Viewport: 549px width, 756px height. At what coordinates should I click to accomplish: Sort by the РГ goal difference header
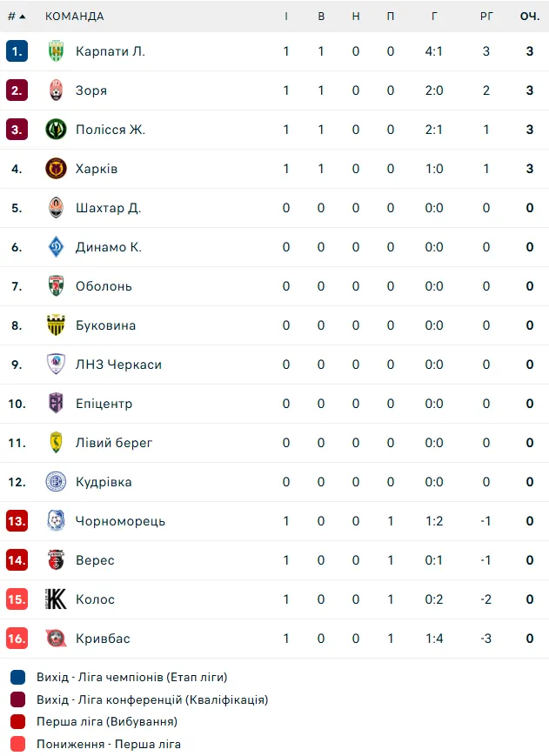coord(486,17)
